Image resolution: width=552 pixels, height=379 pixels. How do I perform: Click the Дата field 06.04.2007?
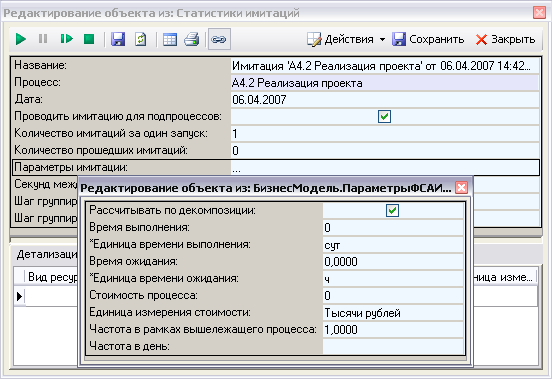tap(385, 100)
